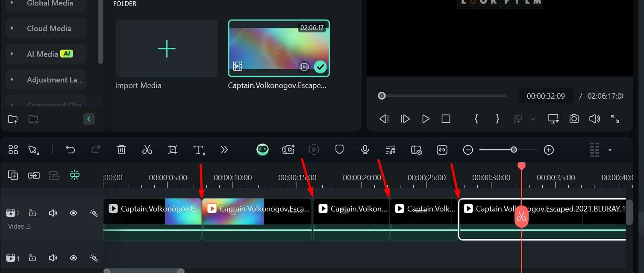Switch the preview to fullscreen

click(x=615, y=119)
